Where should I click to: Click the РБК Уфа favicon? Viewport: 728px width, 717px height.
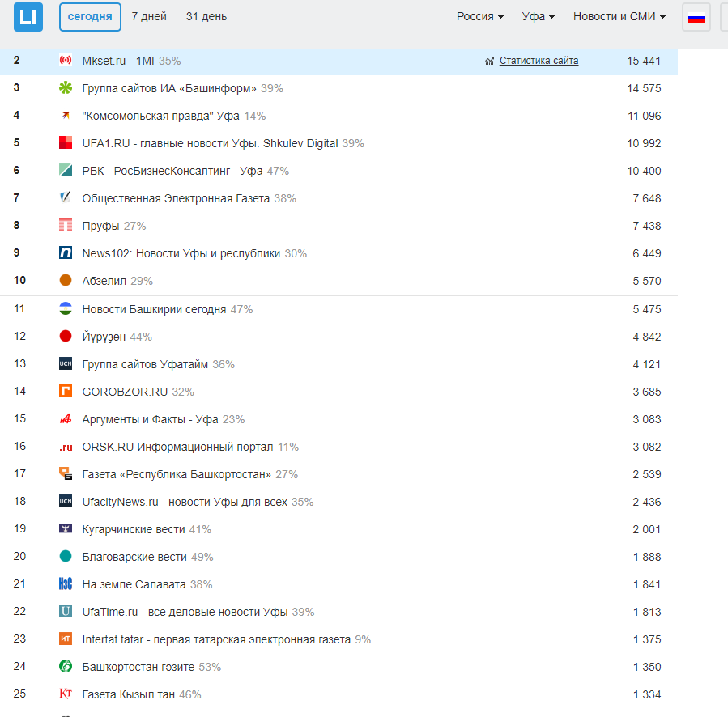66,171
